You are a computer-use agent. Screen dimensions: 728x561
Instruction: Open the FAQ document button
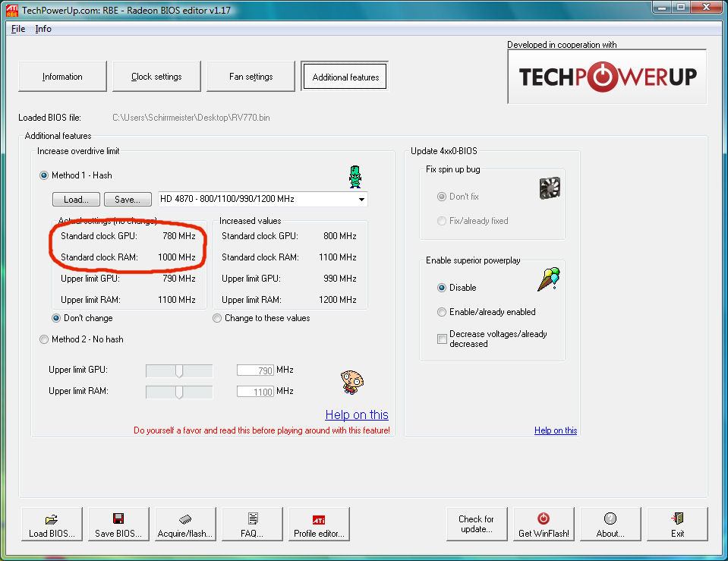click(252, 525)
